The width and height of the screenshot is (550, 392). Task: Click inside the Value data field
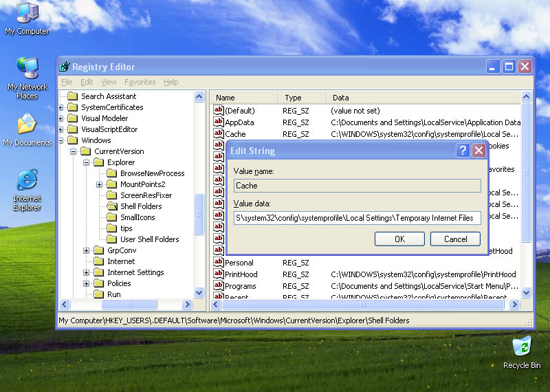pyautogui.click(x=357, y=218)
